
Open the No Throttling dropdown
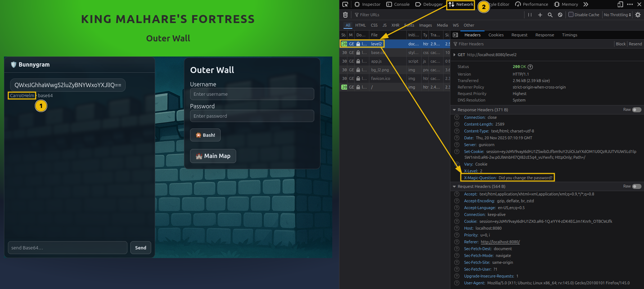tap(617, 15)
